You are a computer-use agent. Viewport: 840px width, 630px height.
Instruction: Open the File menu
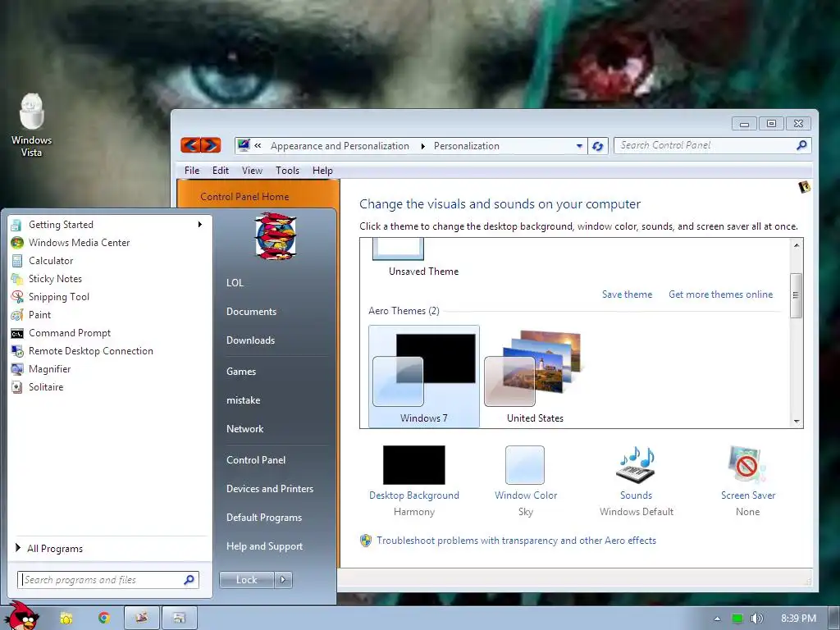tap(192, 171)
